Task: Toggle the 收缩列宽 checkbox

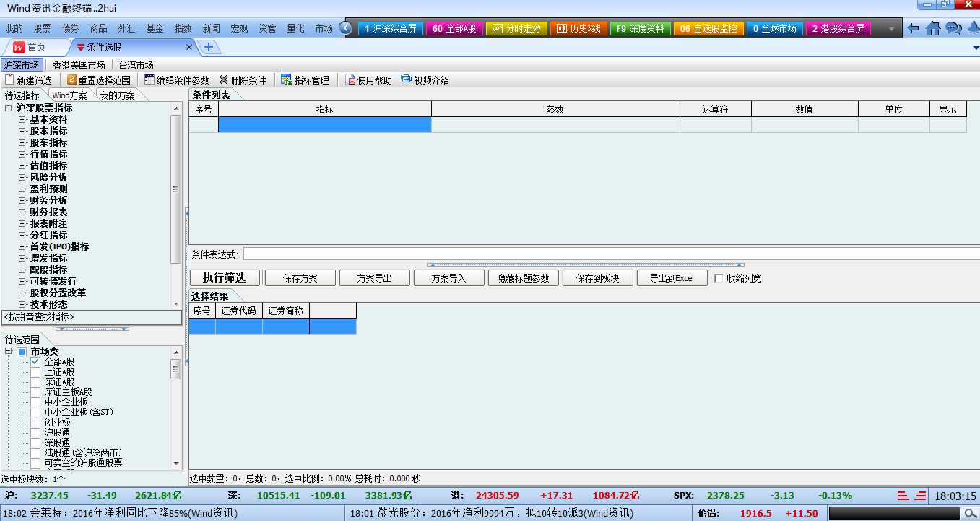Action: click(x=719, y=278)
